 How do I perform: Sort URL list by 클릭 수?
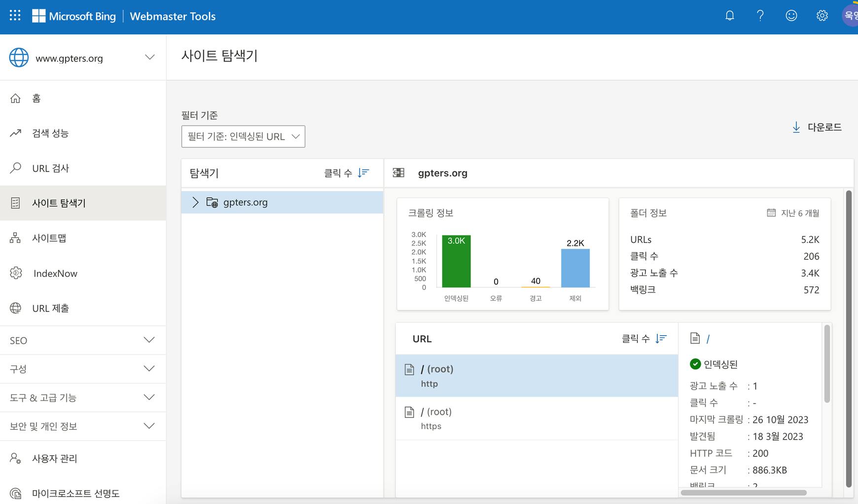pos(644,338)
